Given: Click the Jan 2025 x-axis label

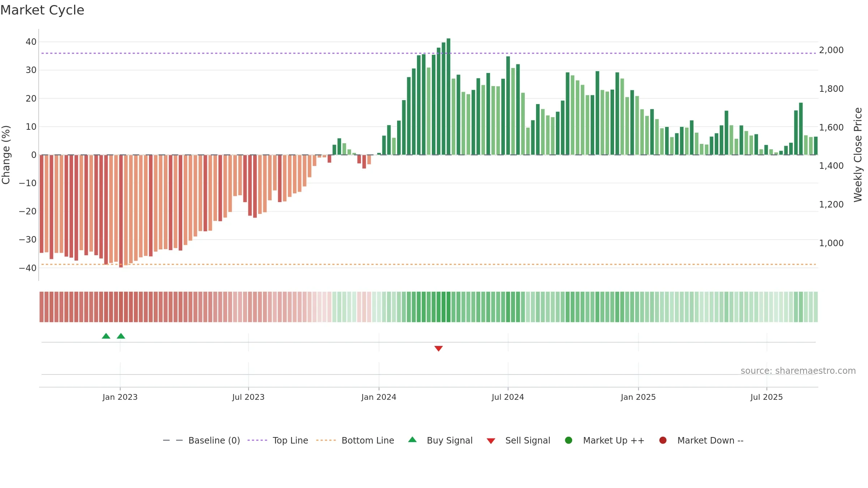Looking at the screenshot, I should [x=638, y=397].
